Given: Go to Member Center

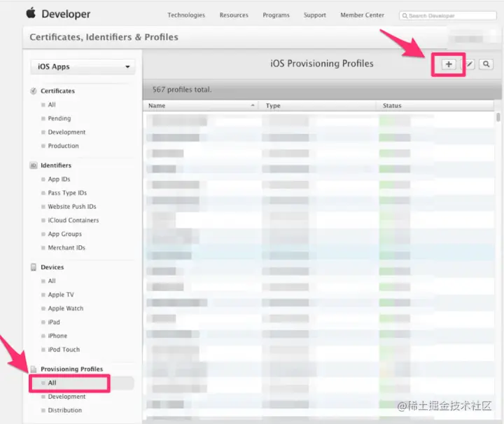Looking at the screenshot, I should (x=363, y=15).
